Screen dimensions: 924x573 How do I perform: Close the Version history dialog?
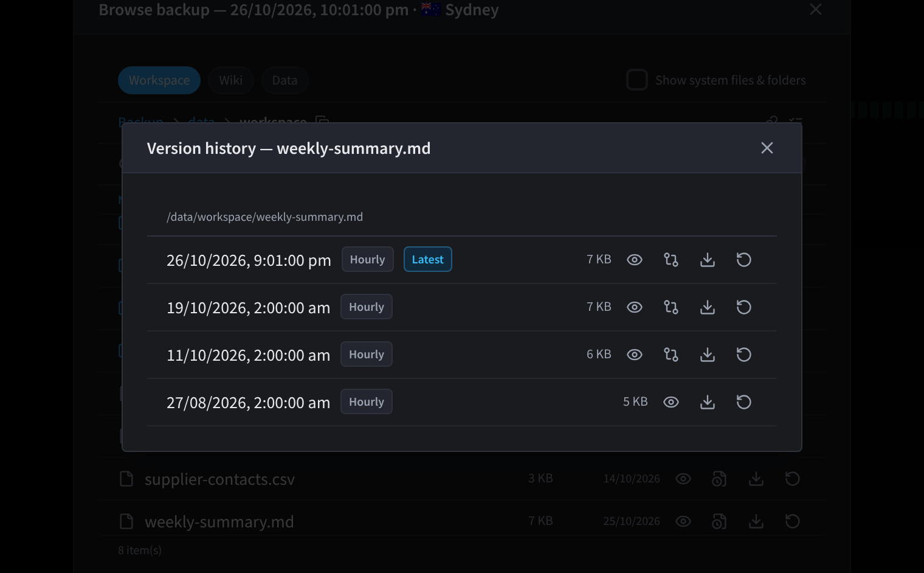point(767,148)
